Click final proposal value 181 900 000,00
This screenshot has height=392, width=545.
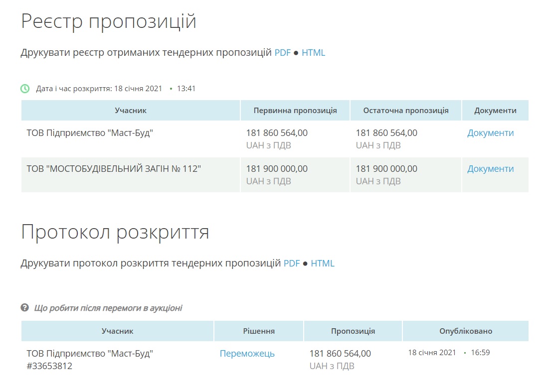click(x=386, y=169)
